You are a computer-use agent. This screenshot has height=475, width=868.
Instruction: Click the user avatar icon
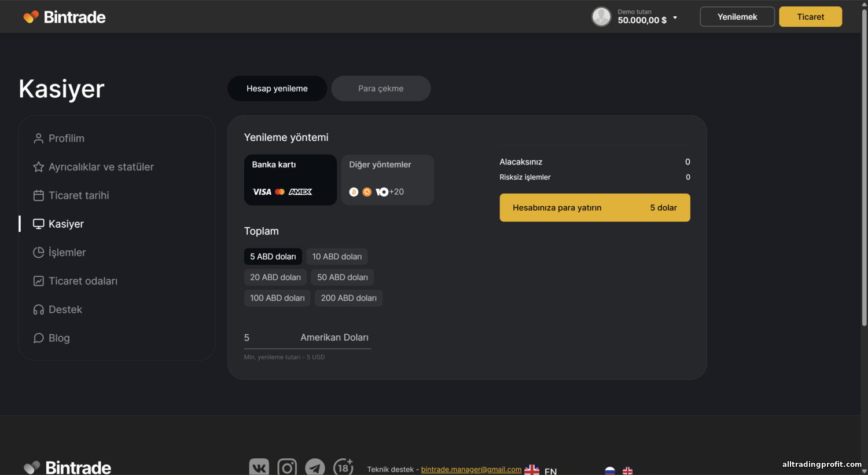coord(601,17)
